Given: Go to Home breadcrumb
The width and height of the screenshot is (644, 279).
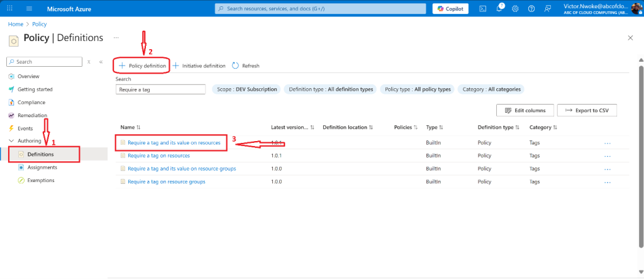Looking at the screenshot, I should pyautogui.click(x=16, y=25).
